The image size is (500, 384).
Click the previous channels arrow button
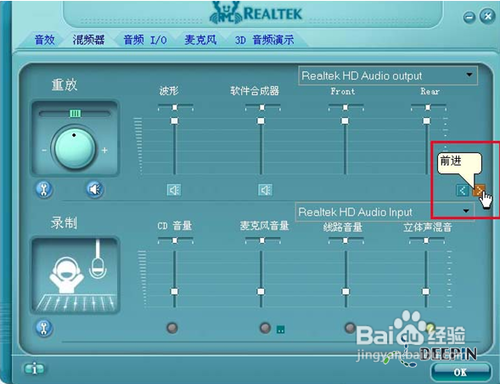click(x=462, y=190)
